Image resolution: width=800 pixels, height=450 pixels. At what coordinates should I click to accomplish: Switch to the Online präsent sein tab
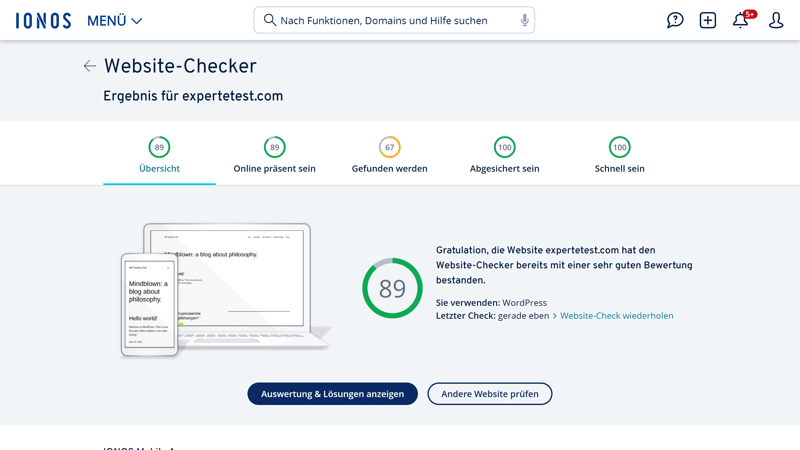[274, 156]
